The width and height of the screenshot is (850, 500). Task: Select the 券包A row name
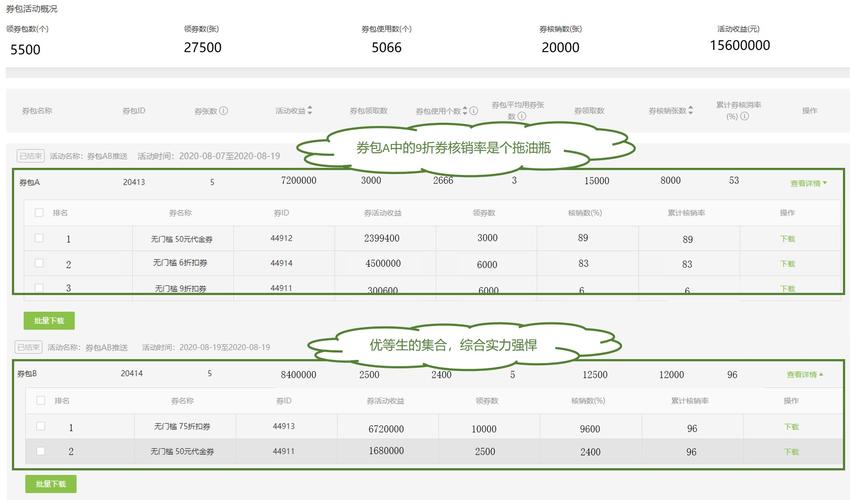pos(30,183)
